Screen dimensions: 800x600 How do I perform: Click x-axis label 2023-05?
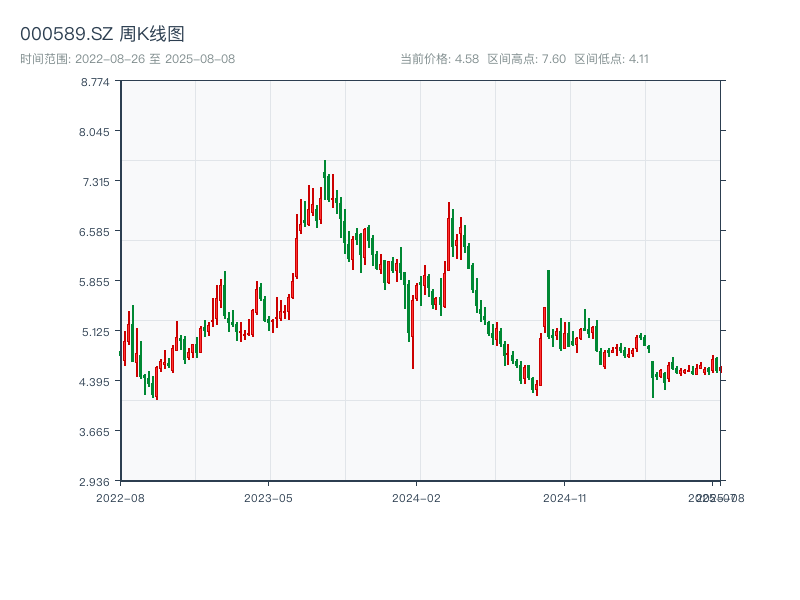[x=268, y=498]
